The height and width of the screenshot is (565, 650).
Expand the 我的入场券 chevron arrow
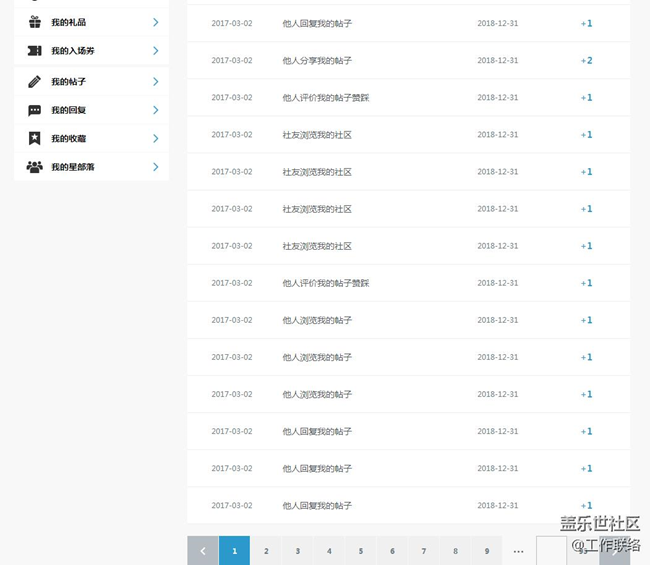[155, 51]
